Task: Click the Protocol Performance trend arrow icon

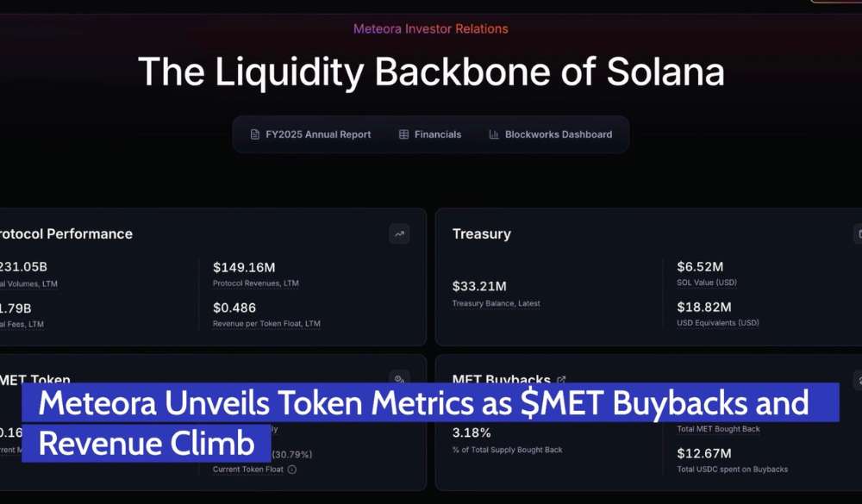Action: [x=399, y=233]
